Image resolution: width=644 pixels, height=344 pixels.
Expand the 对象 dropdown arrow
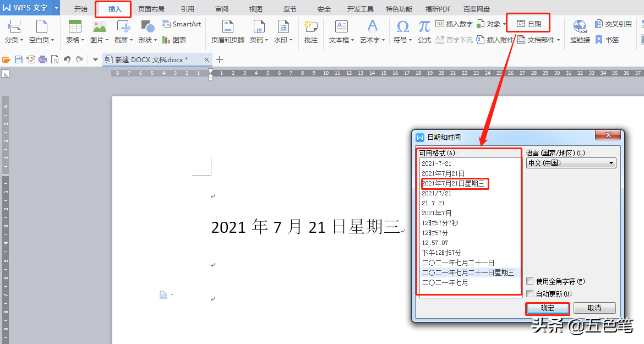coord(505,24)
